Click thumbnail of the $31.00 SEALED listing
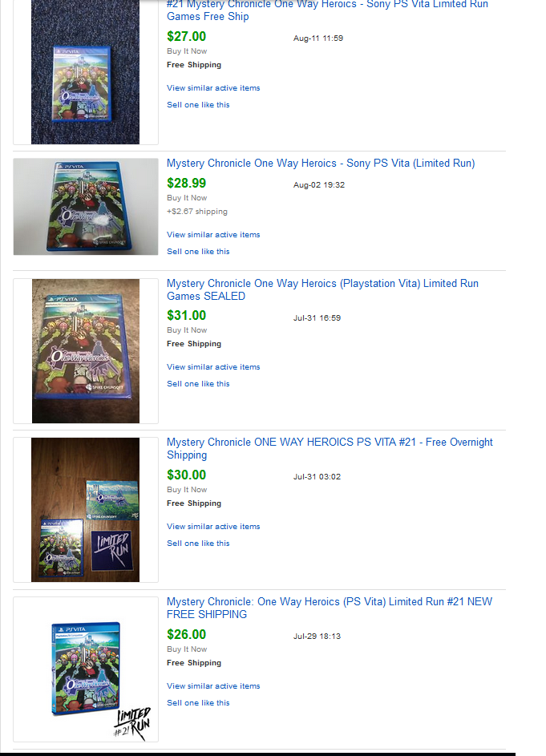Viewport: 546px width, 756px height. click(85, 351)
